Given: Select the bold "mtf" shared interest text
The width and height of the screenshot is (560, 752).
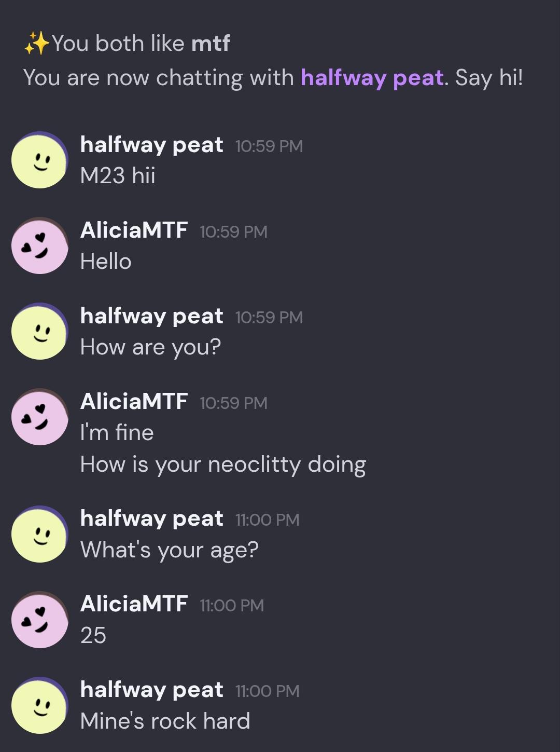Looking at the screenshot, I should pyautogui.click(x=210, y=43).
